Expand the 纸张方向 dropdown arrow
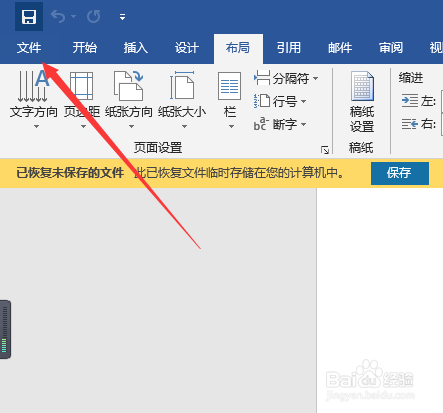The image size is (443, 413). (131, 126)
